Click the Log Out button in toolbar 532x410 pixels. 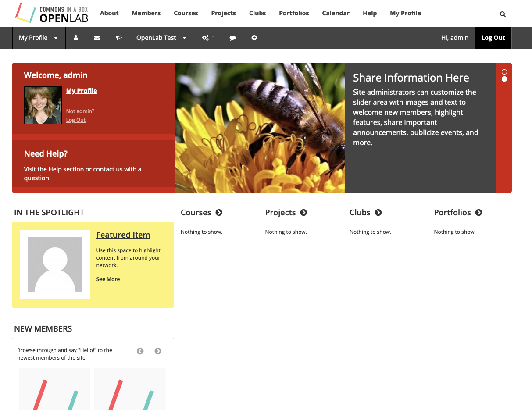point(493,38)
